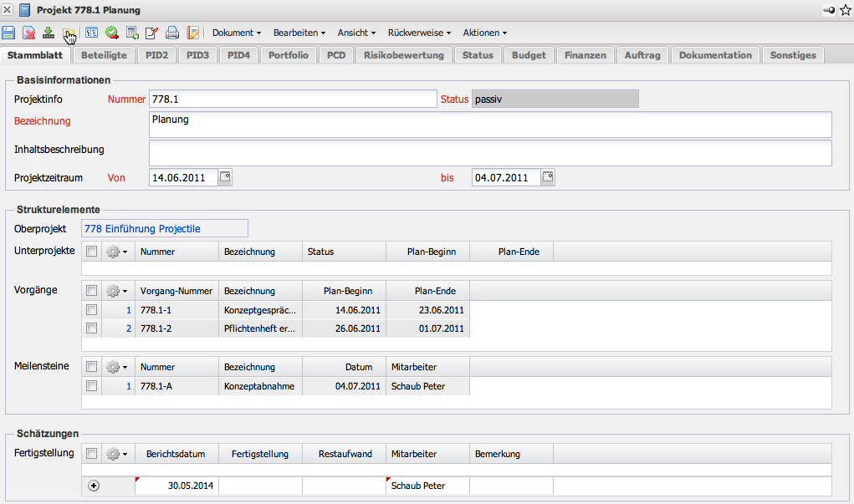Select all Unterprojekte via header checkbox
Image resolution: width=854 pixels, height=504 pixels.
tap(91, 251)
